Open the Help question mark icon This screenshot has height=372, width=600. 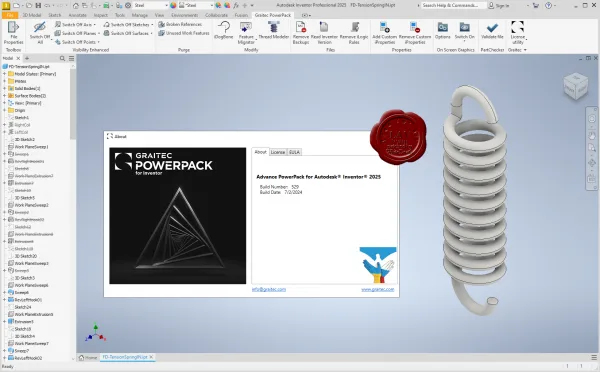(x=549, y=5)
